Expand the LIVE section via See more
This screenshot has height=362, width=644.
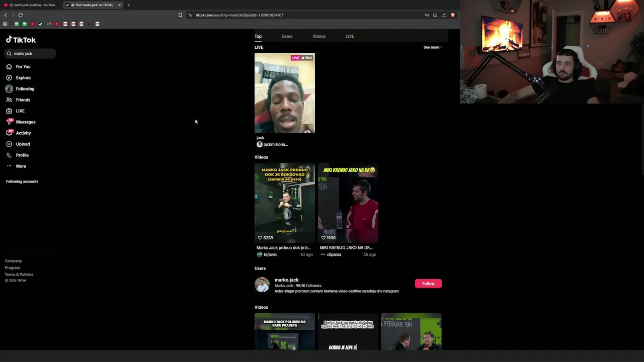click(x=432, y=47)
